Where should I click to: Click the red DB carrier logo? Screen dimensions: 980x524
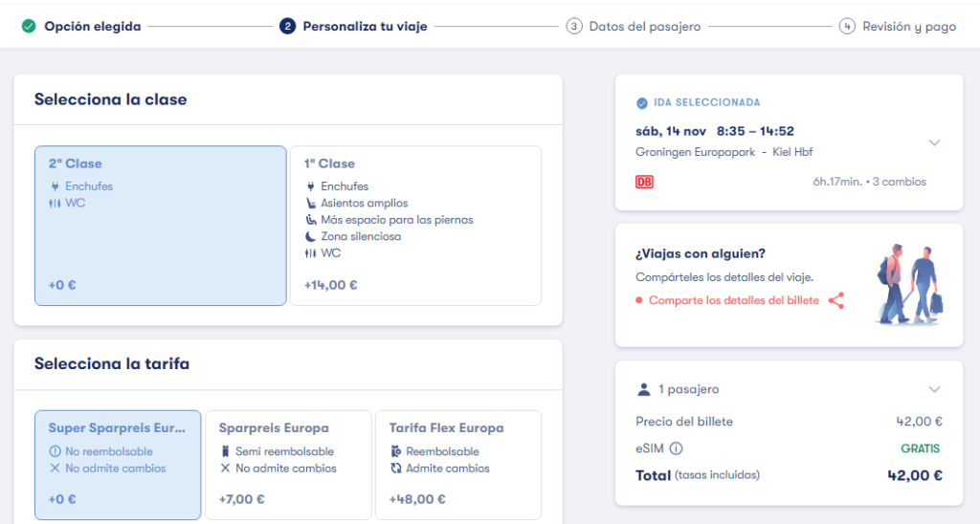[644, 182]
